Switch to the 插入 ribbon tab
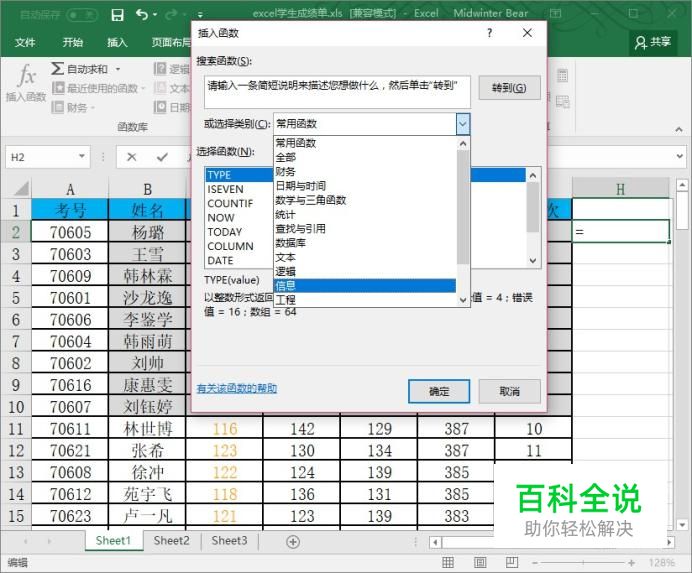692x573 pixels. click(117, 42)
